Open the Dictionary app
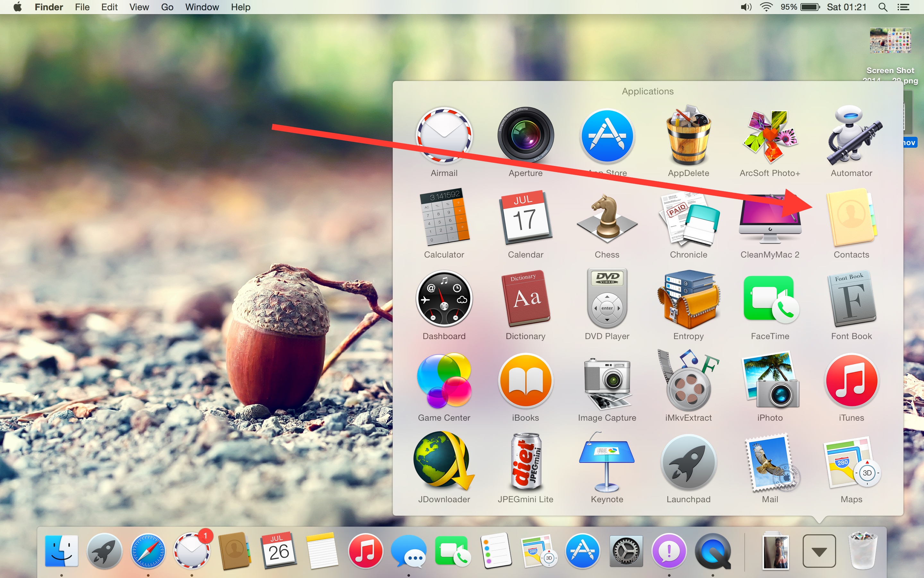Viewport: 924px width, 578px height. tap(526, 299)
